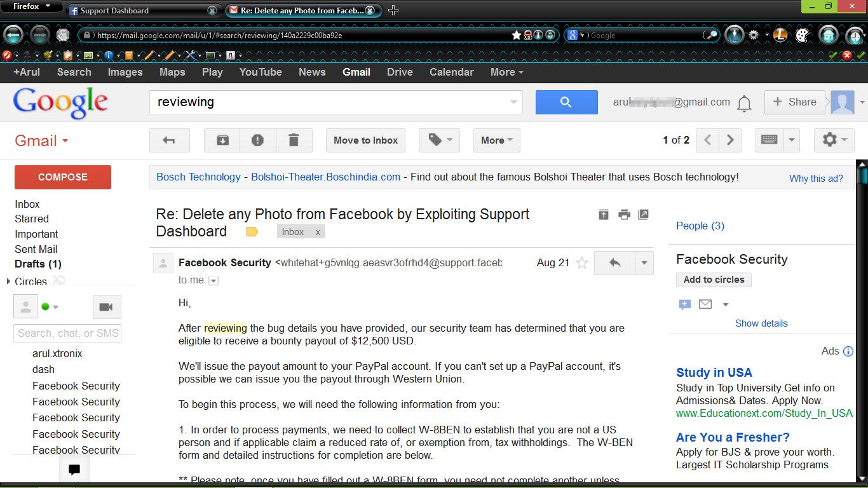
Task: Click the blue search magnifier button
Action: [x=566, y=102]
